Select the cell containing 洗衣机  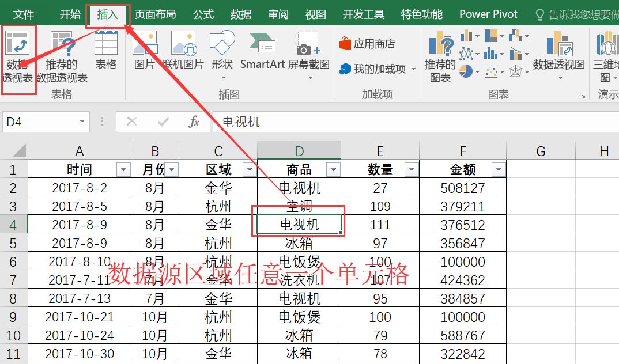pos(299,280)
